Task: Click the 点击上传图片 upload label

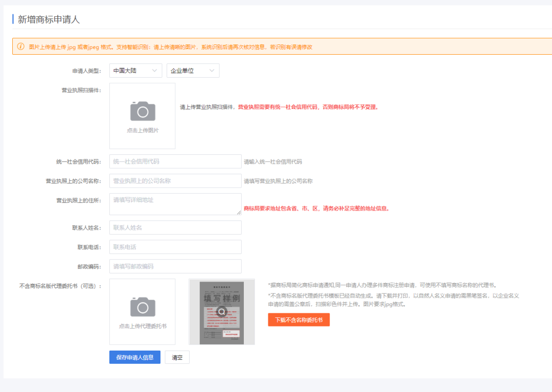Action: click(x=143, y=130)
